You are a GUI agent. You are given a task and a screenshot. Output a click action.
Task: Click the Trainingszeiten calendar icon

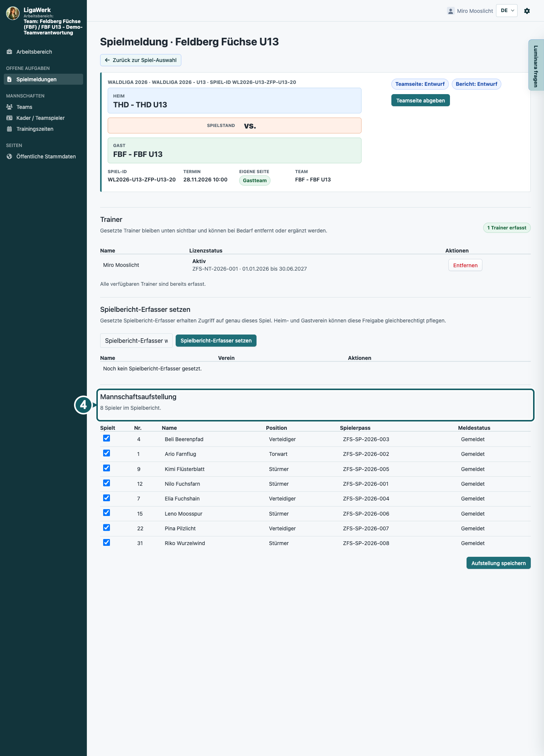pos(9,129)
